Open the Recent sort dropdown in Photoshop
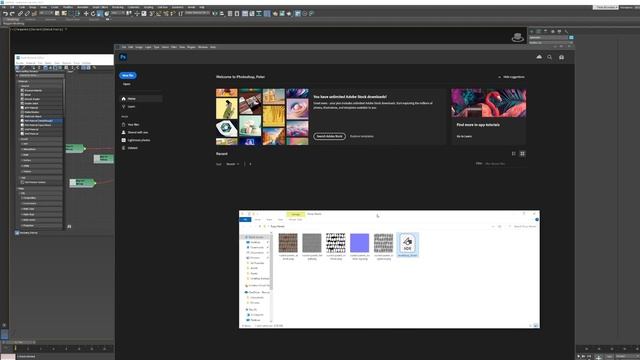Screen dimensions: 640x360 [233, 164]
